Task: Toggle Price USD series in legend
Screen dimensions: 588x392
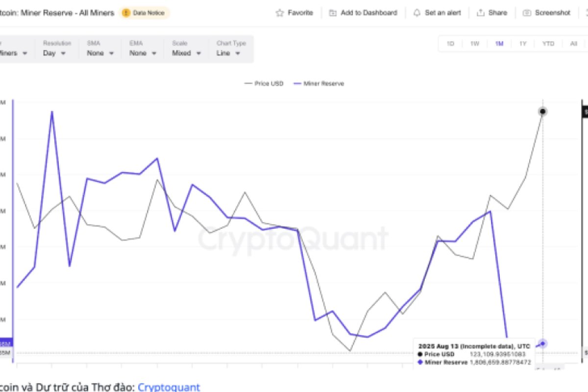Action: coord(264,84)
